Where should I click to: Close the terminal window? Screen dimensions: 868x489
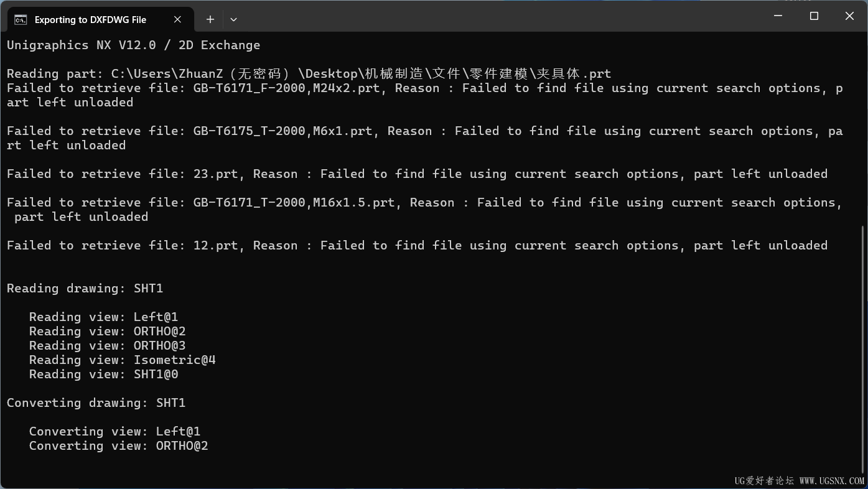[x=849, y=16]
